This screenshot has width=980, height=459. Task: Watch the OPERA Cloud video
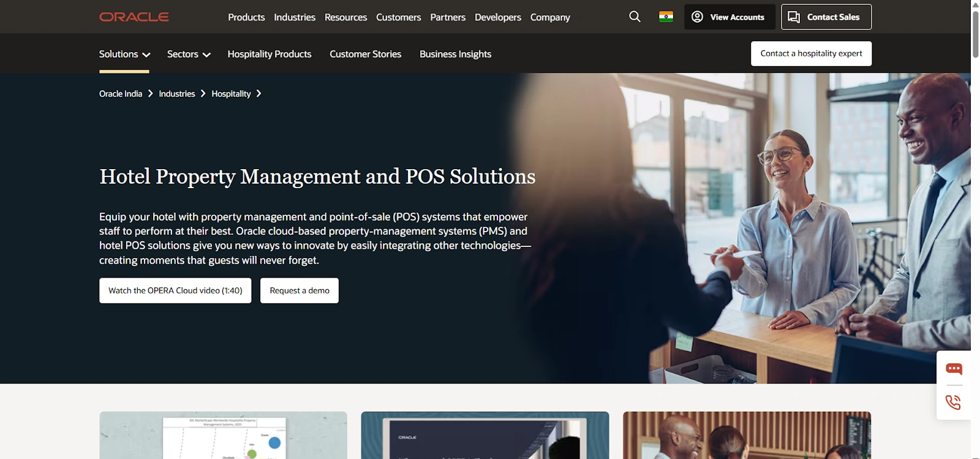click(x=175, y=290)
